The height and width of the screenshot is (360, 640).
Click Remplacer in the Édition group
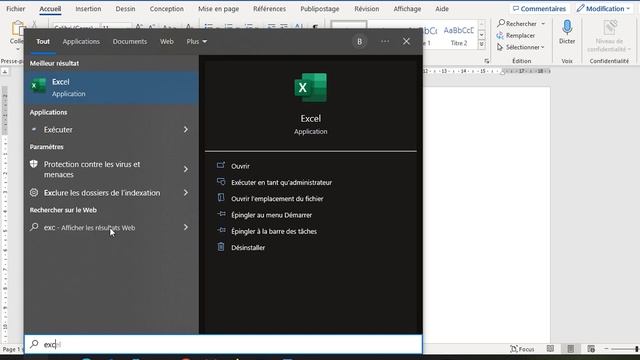point(516,36)
